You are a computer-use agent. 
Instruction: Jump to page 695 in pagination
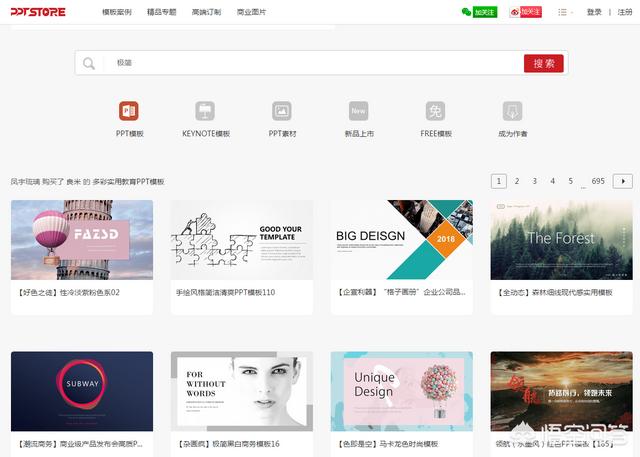click(x=598, y=181)
